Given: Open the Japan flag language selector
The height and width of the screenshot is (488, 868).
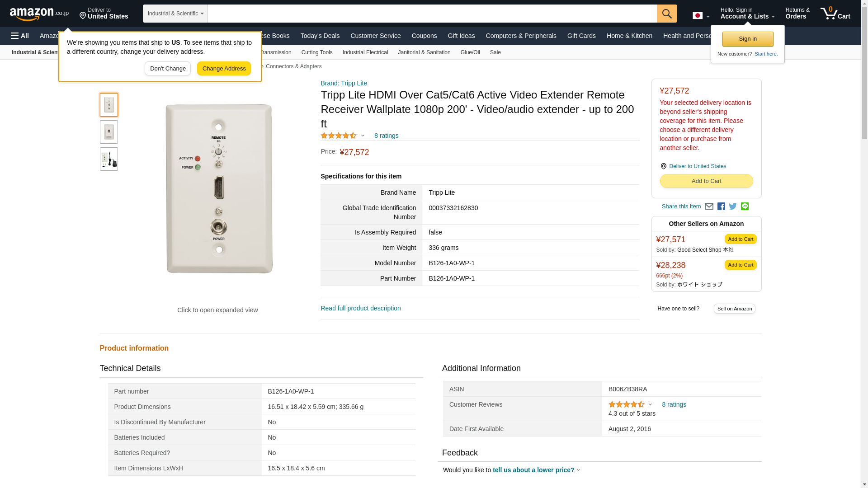Looking at the screenshot, I should tap(701, 16).
